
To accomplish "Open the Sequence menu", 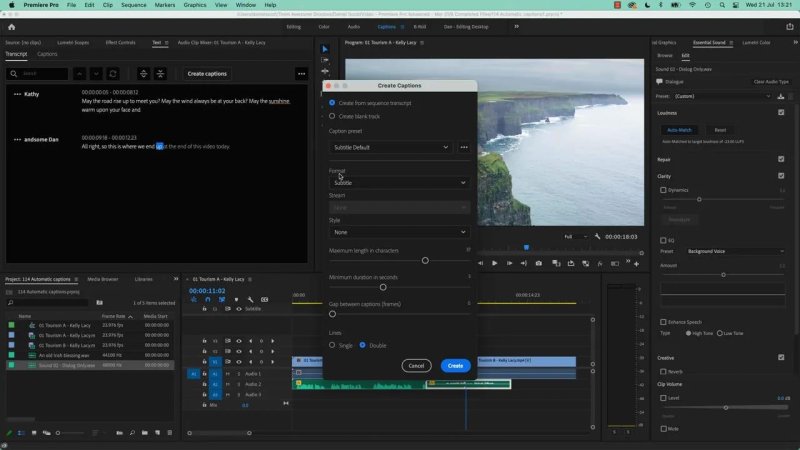I will click(x=134, y=5).
